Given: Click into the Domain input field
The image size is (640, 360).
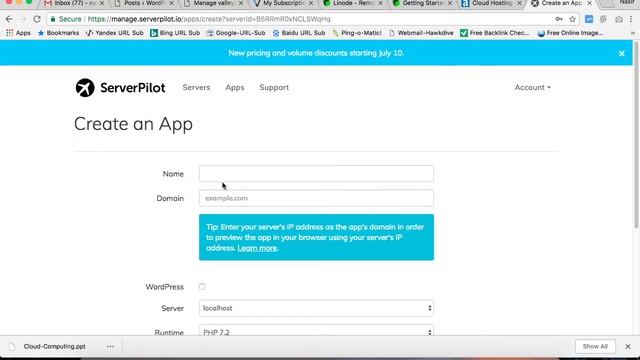Looking at the screenshot, I should [316, 198].
